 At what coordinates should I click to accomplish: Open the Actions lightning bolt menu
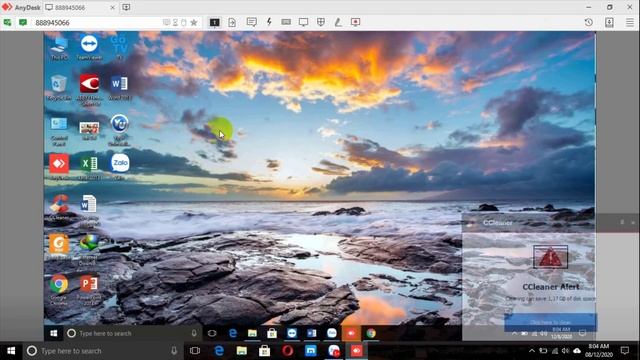click(269, 22)
